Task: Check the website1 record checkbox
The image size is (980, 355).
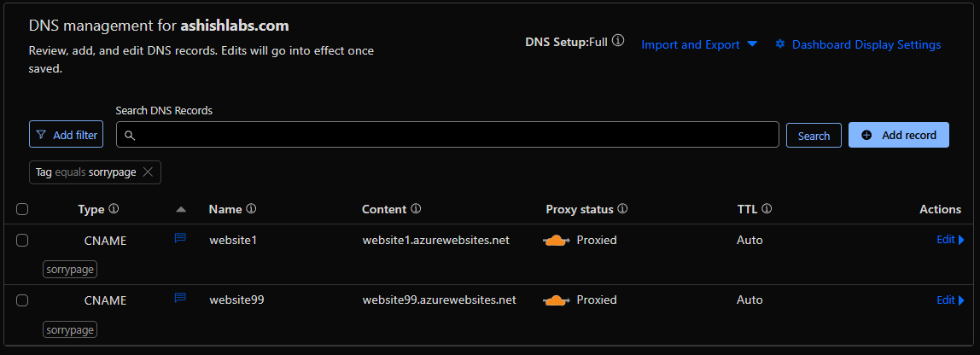Action: (x=22, y=241)
